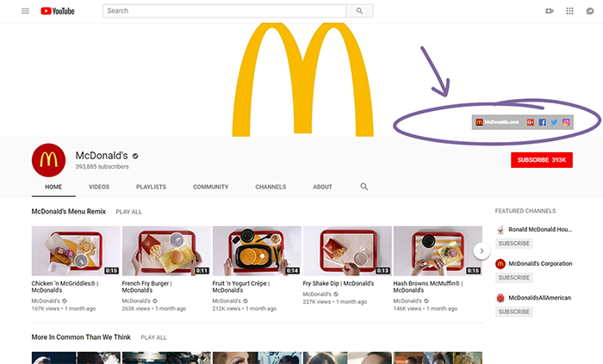Play all of McDonald's Menu Remix

[x=129, y=212]
